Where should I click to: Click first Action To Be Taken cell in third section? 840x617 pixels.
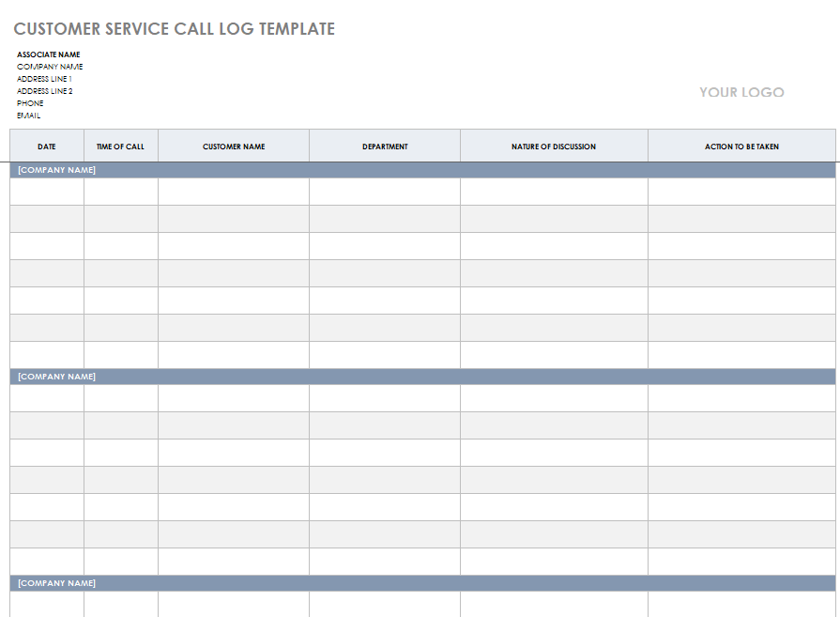pyautogui.click(x=741, y=604)
